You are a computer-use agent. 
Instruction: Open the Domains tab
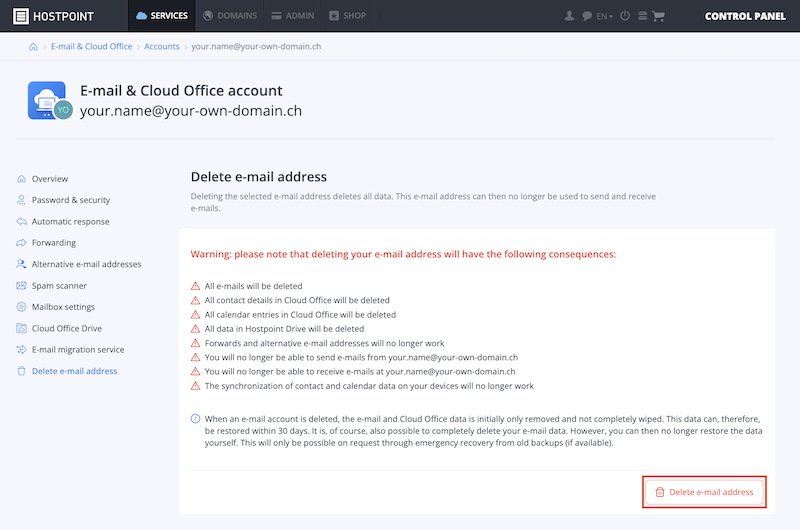230,16
